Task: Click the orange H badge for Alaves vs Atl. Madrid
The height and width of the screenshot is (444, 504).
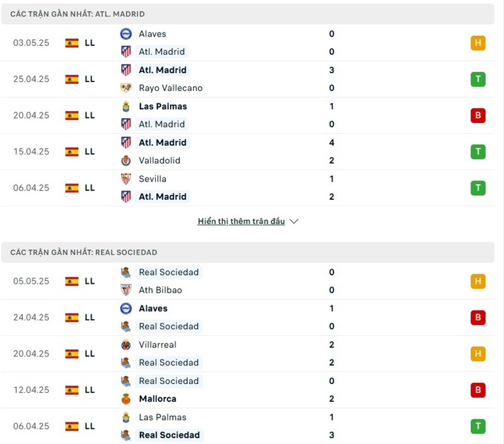Action: point(478,43)
